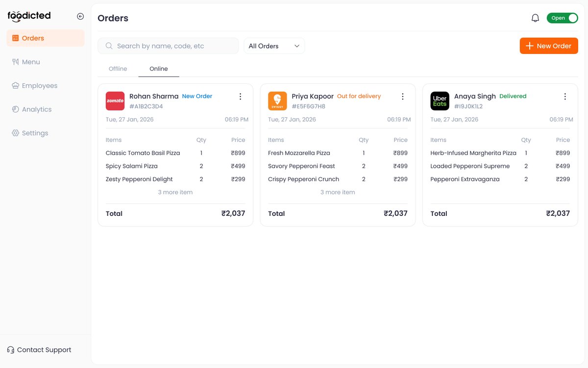Click the New Order status label
The width and height of the screenshot is (588, 368).
[x=197, y=96]
